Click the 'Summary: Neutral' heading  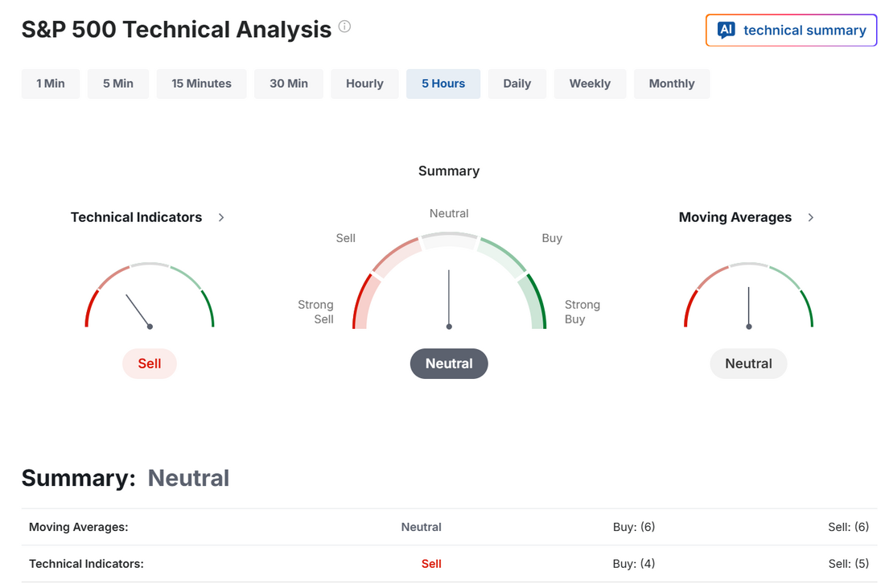[126, 478]
